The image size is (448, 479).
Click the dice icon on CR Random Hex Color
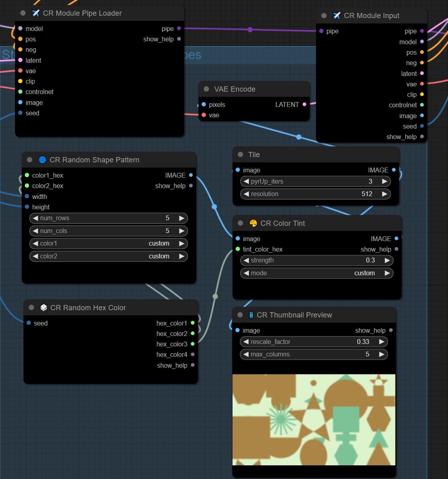click(44, 308)
